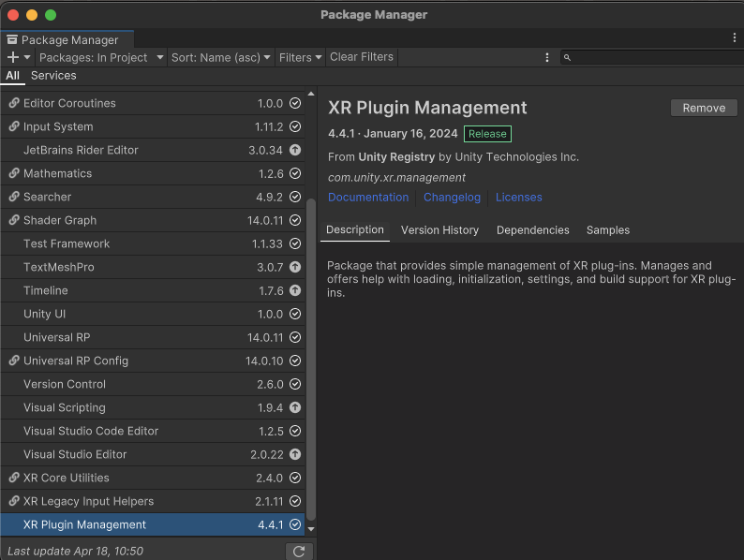Open the Sort: Name (asc) dropdown
The image size is (744, 560).
[220, 57]
